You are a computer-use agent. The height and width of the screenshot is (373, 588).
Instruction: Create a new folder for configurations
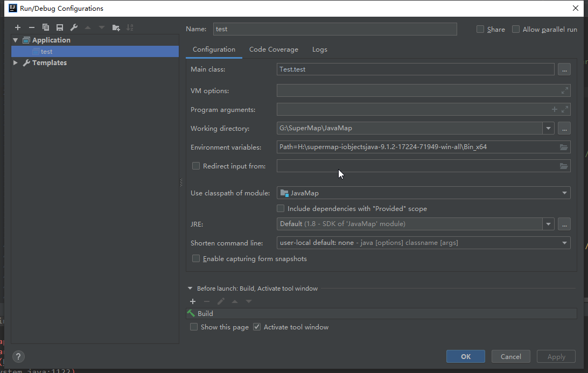coord(116,27)
